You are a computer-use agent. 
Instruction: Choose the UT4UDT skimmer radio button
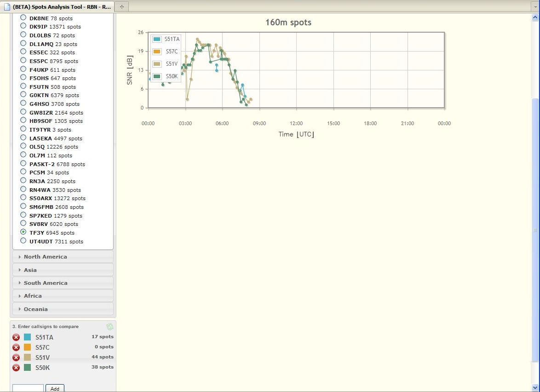(23, 241)
